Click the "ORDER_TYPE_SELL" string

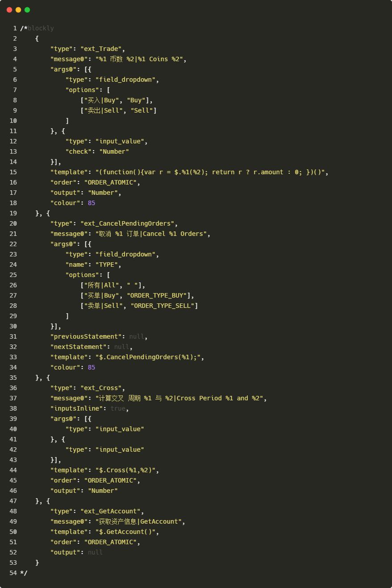(x=163, y=306)
